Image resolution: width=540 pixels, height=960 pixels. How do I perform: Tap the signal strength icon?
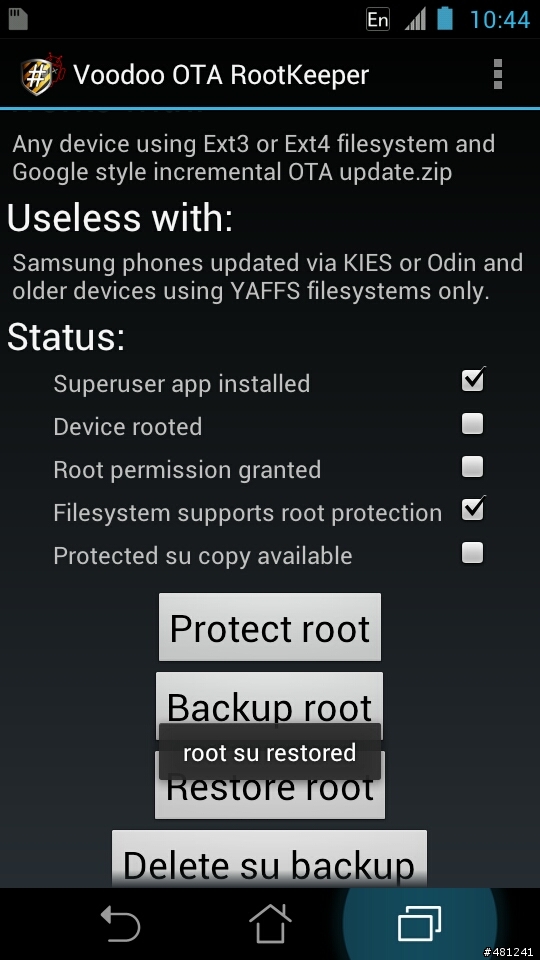pos(414,20)
